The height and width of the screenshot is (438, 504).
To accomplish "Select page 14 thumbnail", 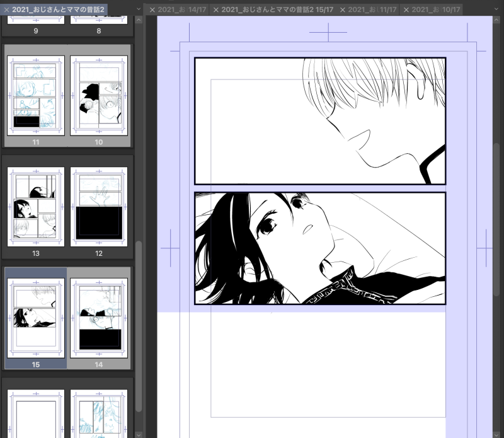I will (x=99, y=318).
